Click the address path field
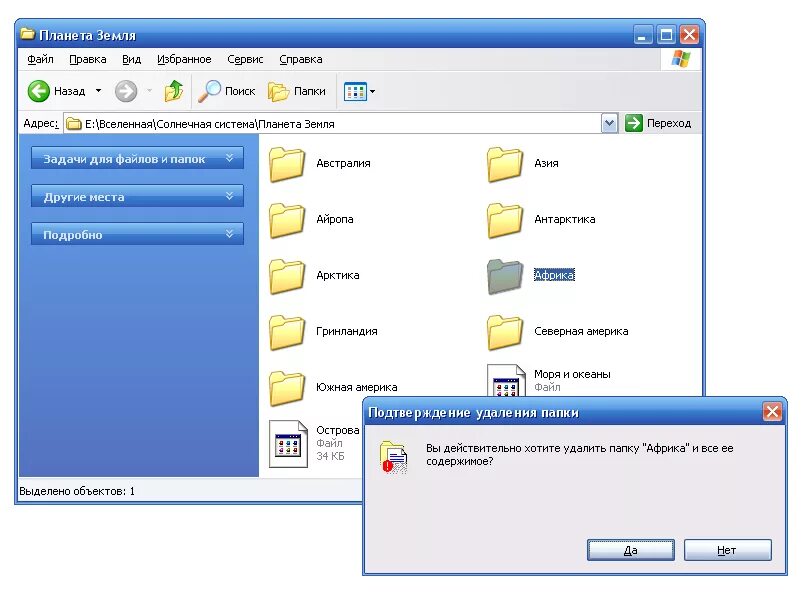The width and height of the screenshot is (806, 594). (332, 124)
